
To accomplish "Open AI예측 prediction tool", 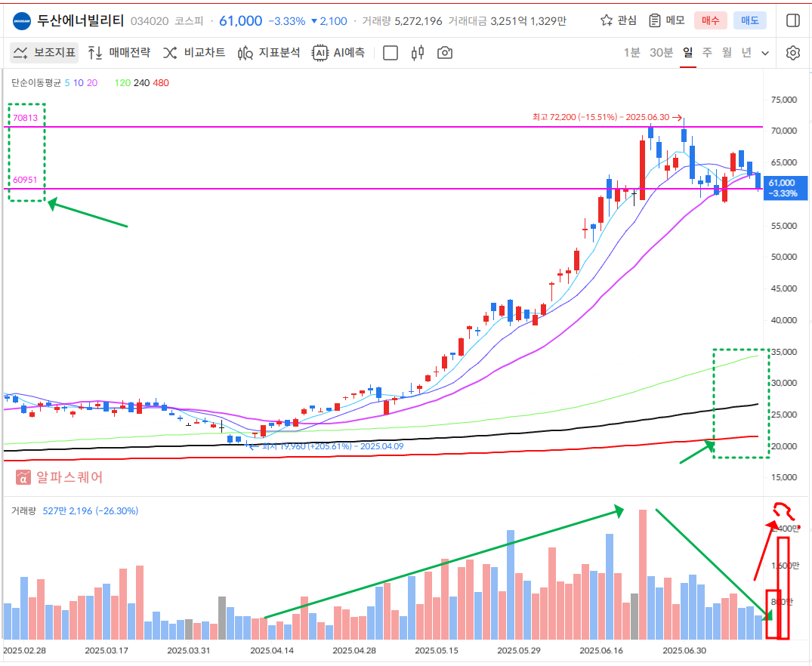I will coord(338,52).
